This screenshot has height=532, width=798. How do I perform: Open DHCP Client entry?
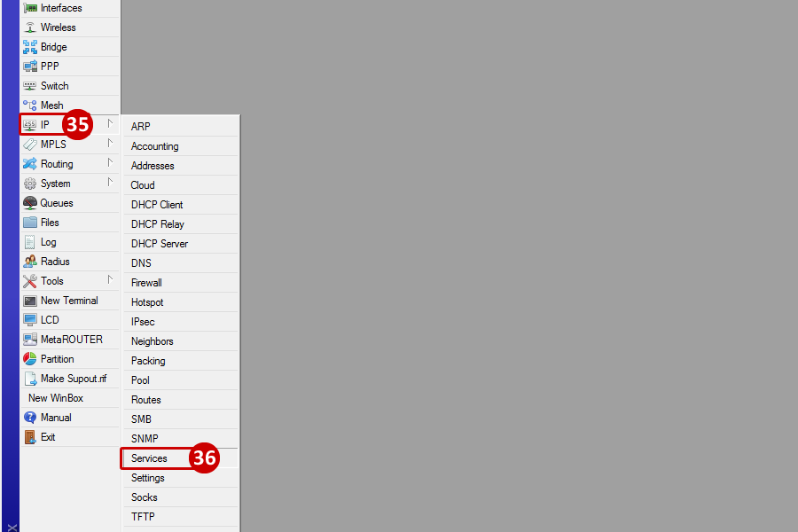181,205
